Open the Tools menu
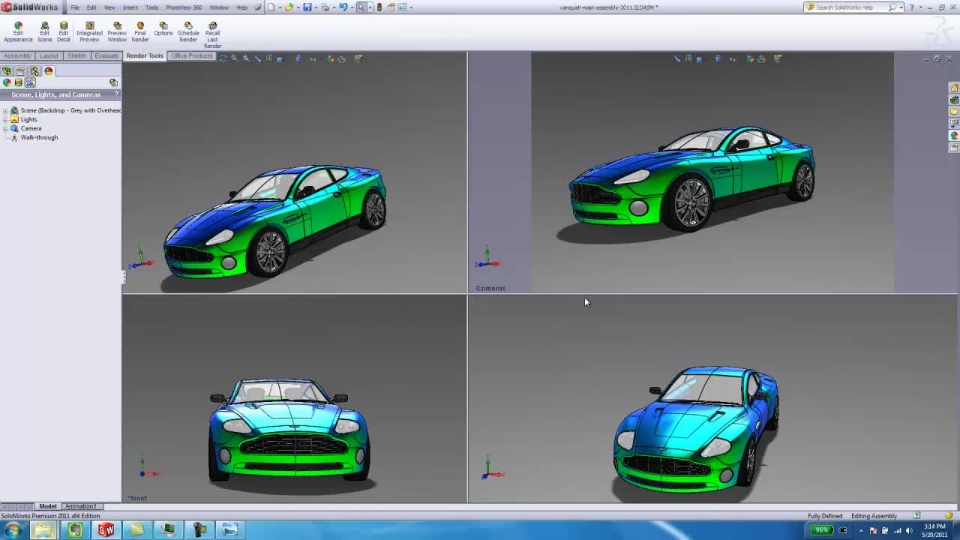 click(x=152, y=7)
